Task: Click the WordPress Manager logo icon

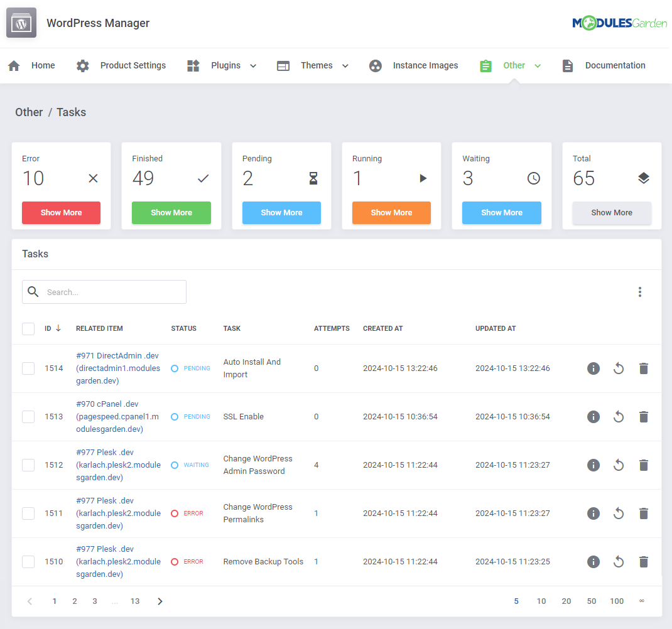Action: point(21,23)
